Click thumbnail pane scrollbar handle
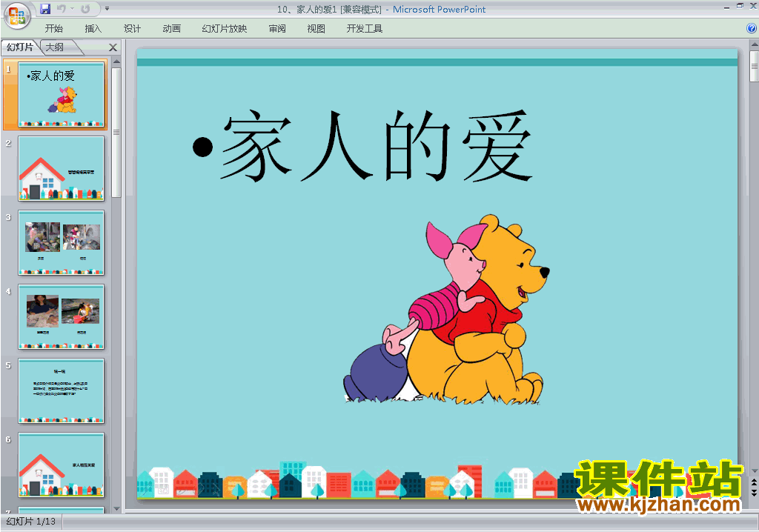The image size is (759, 532). point(116,132)
